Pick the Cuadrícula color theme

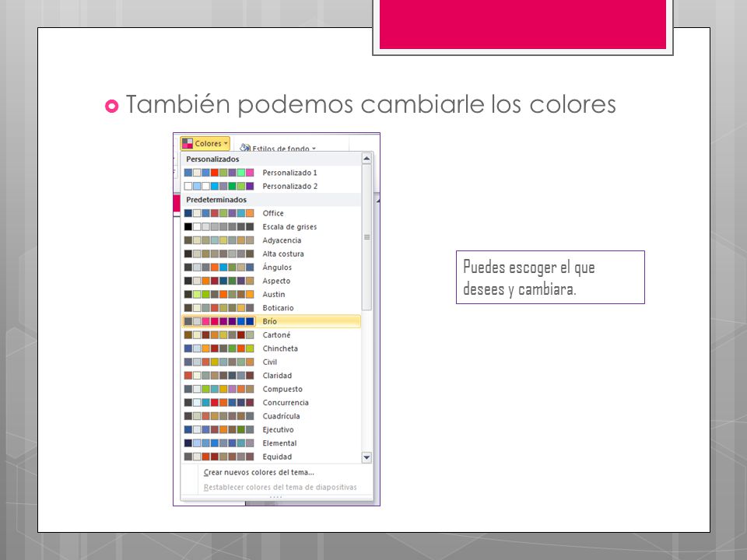click(271, 416)
